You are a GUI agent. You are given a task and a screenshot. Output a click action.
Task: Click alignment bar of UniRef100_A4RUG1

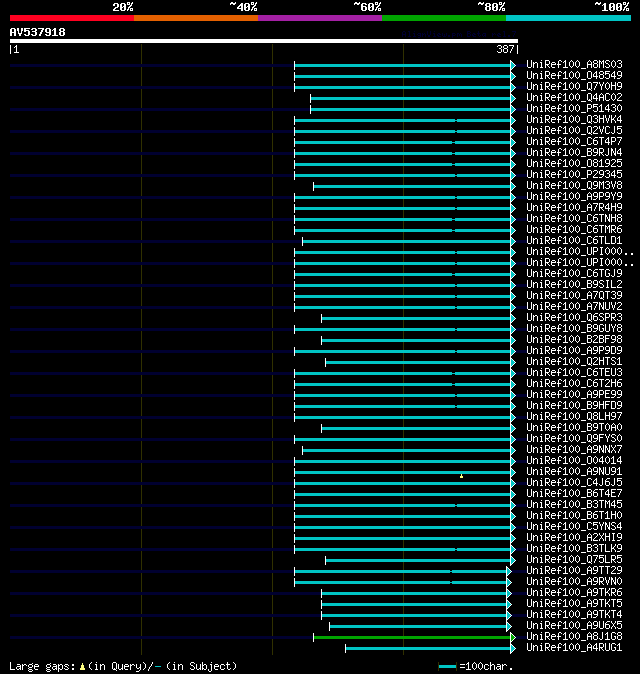(x=428, y=648)
